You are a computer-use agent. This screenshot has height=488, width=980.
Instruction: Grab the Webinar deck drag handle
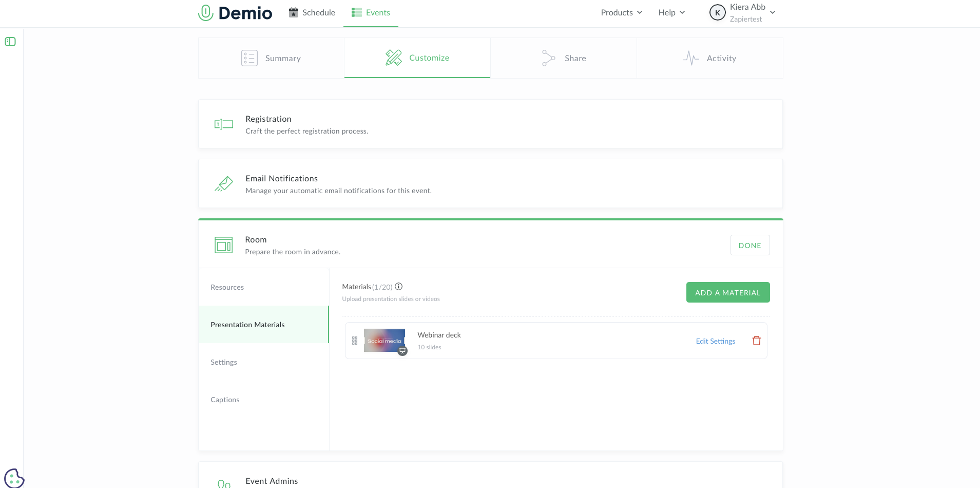pyautogui.click(x=355, y=341)
